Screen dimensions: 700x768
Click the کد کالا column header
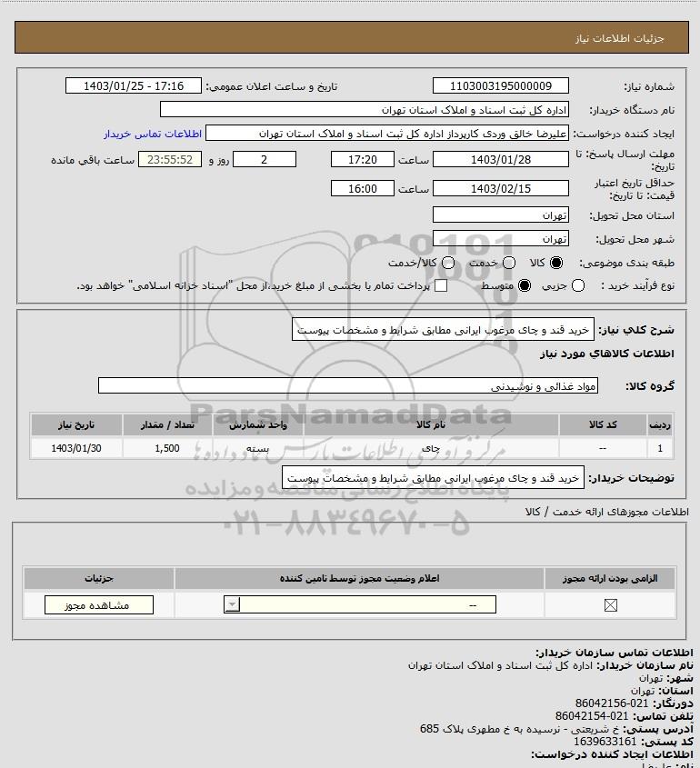[x=603, y=424]
